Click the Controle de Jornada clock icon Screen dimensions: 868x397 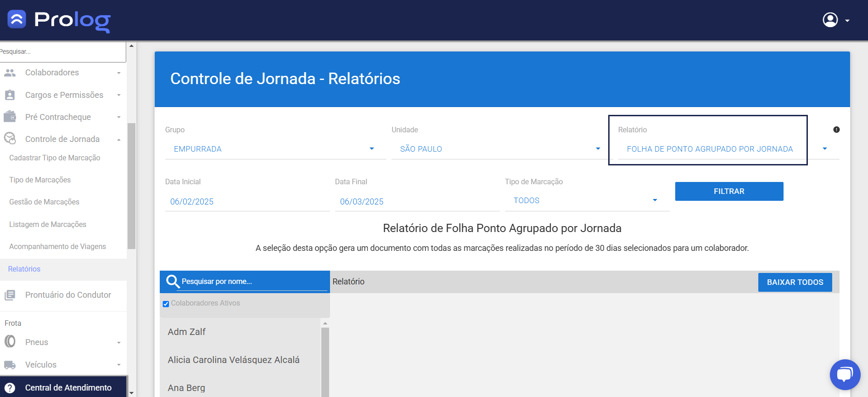tap(10, 138)
